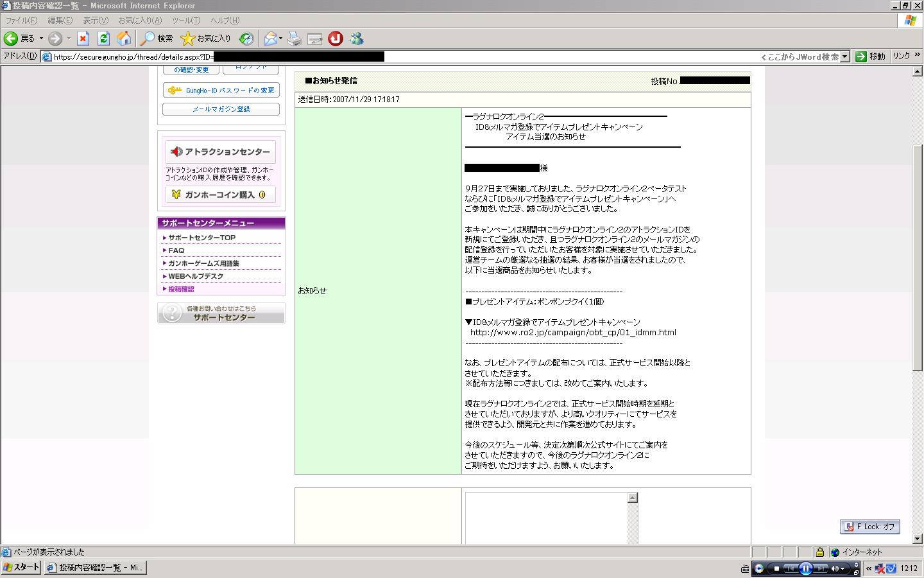This screenshot has height=578, width=924.
Task: Click the リンク links toolbar label
Action: [902, 56]
